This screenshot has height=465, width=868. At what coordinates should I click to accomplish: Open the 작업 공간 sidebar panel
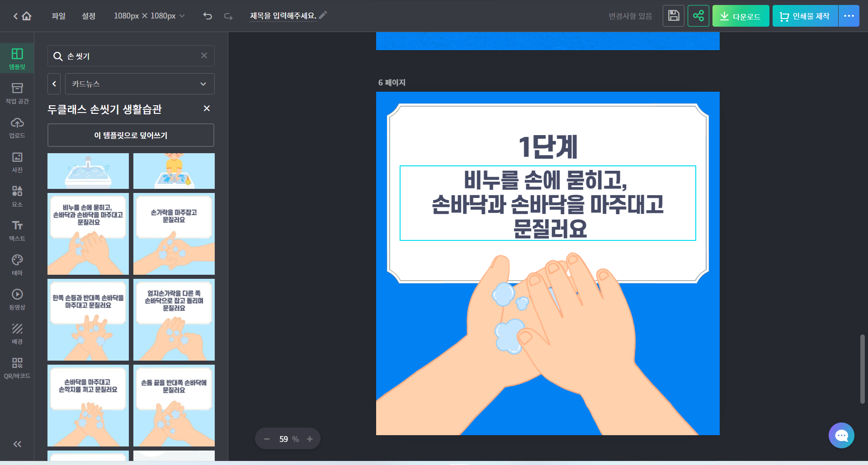[17, 93]
